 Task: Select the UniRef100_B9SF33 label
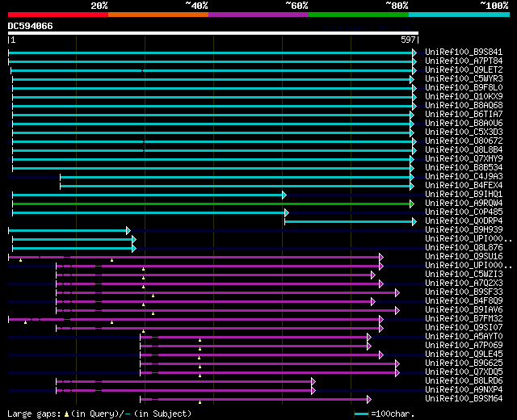coord(464,292)
